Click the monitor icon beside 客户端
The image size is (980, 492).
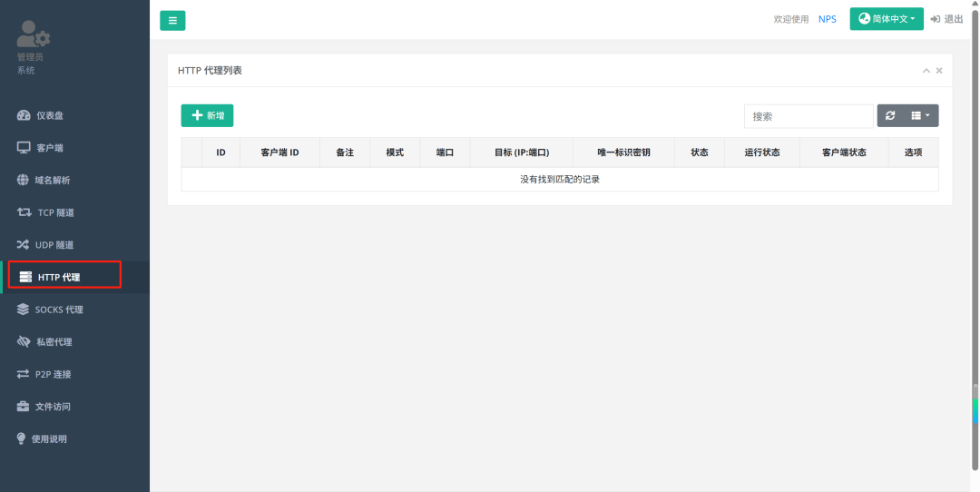click(x=24, y=148)
